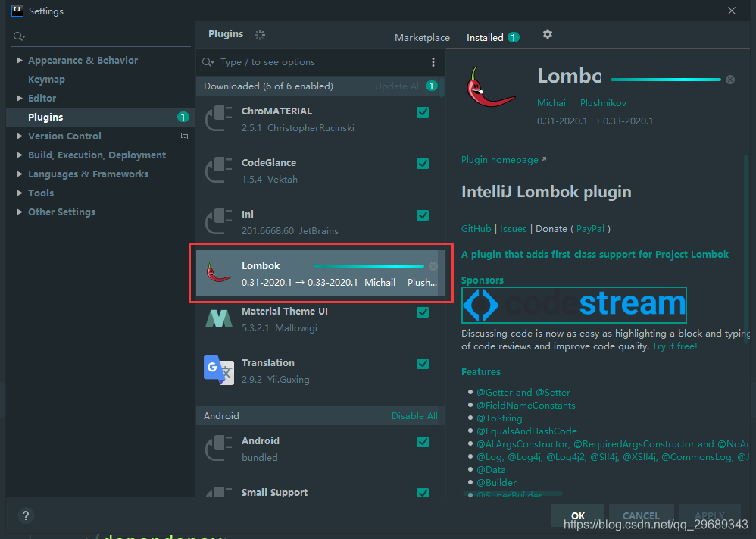Untick the Ini plugin checkbox
756x539 pixels.
423,215
